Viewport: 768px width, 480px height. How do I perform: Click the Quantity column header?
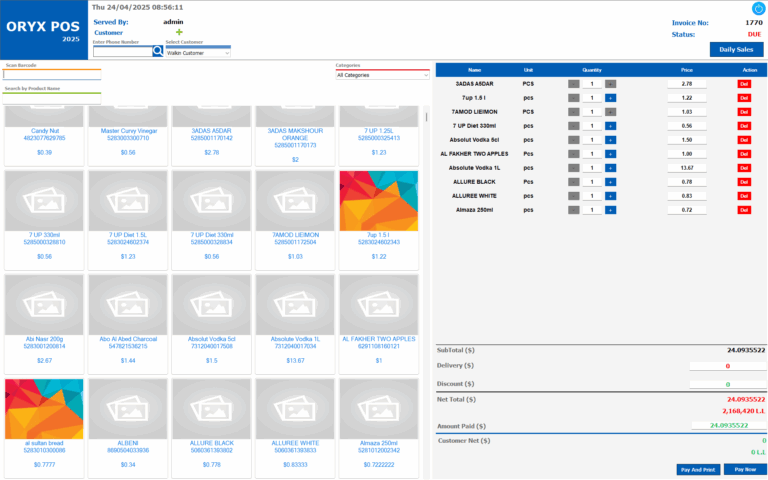[592, 70]
